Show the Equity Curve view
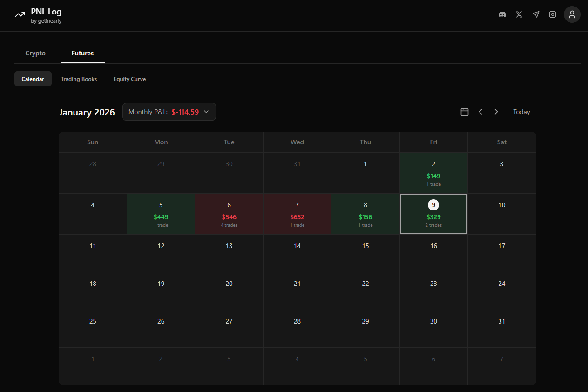Screen dimensions: 588x392 click(129, 79)
